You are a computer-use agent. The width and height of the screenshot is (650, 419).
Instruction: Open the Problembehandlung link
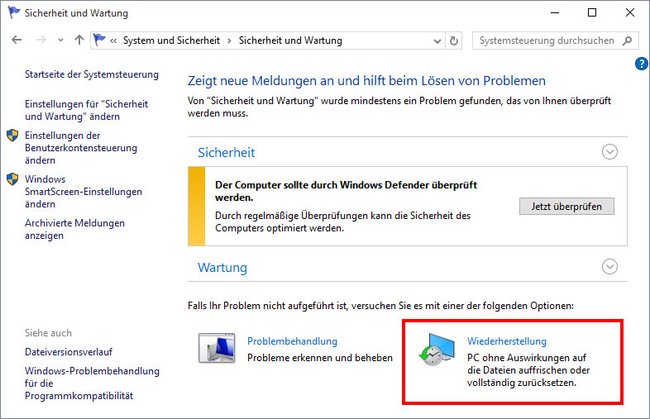pyautogui.click(x=292, y=341)
